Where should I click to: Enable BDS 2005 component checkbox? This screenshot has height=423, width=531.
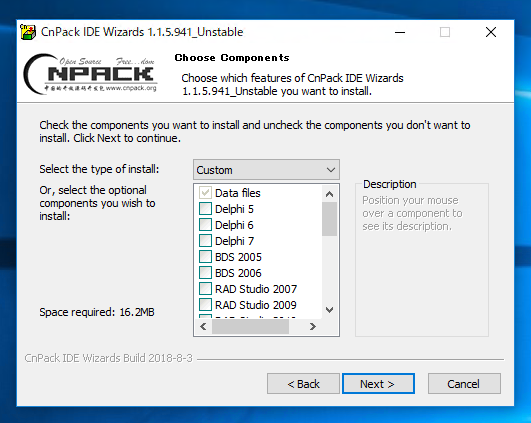pyautogui.click(x=205, y=256)
